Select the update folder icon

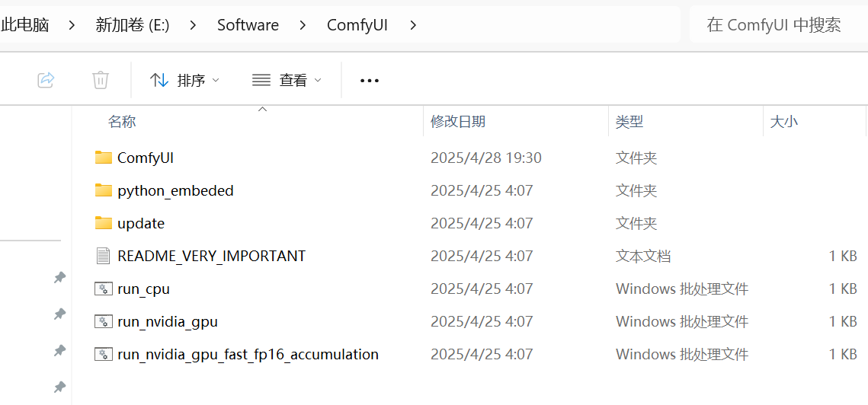tap(104, 223)
